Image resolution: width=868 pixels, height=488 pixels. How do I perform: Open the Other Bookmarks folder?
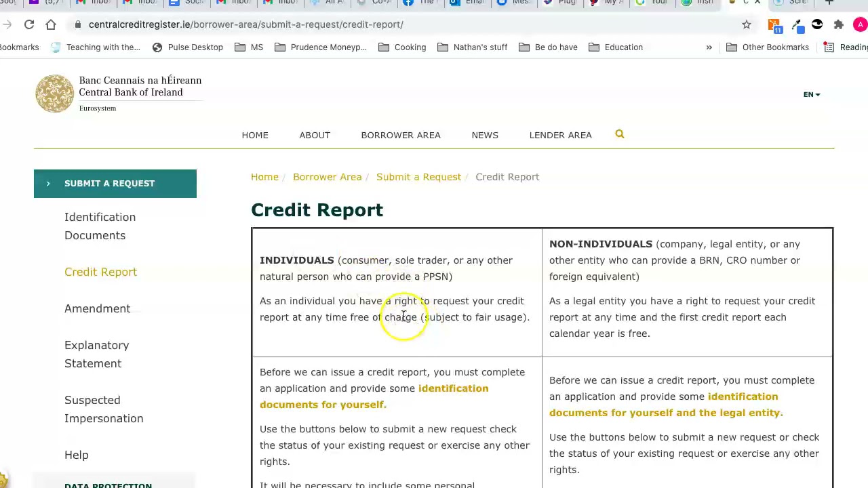768,47
